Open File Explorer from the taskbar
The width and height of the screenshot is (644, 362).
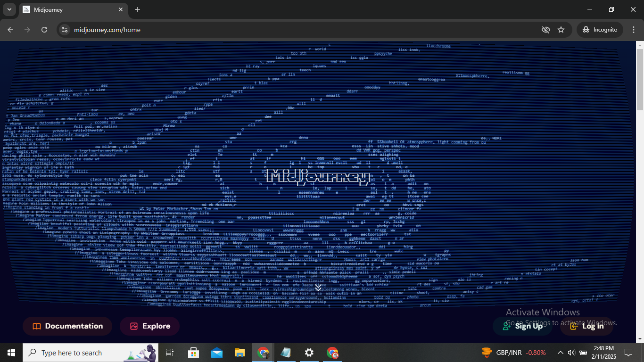240,353
